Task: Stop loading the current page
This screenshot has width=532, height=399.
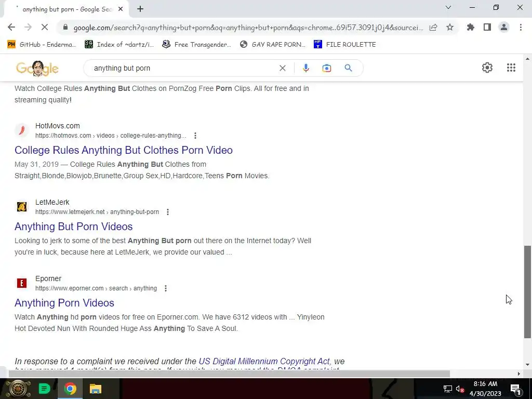Action: [x=45, y=27]
